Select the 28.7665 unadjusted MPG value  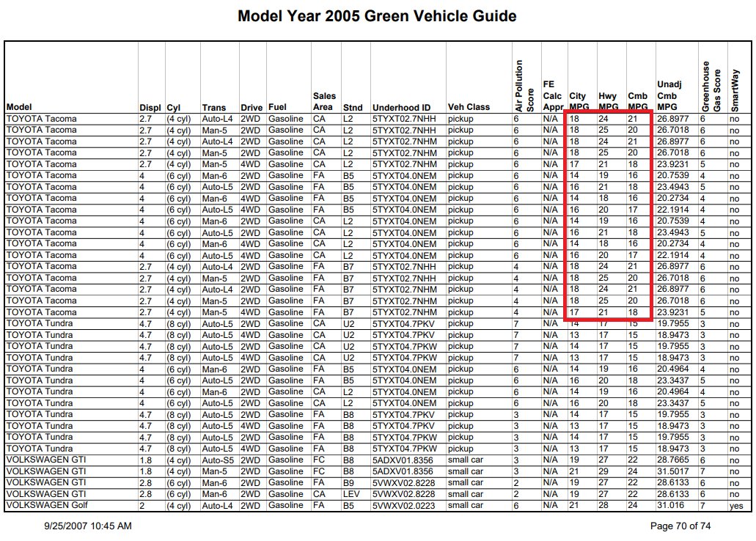673,460
